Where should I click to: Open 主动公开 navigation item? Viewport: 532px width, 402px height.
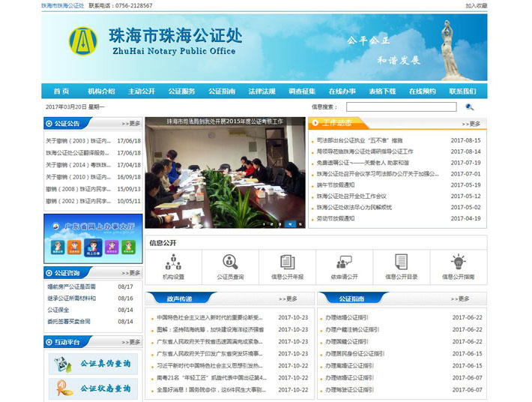142,91
